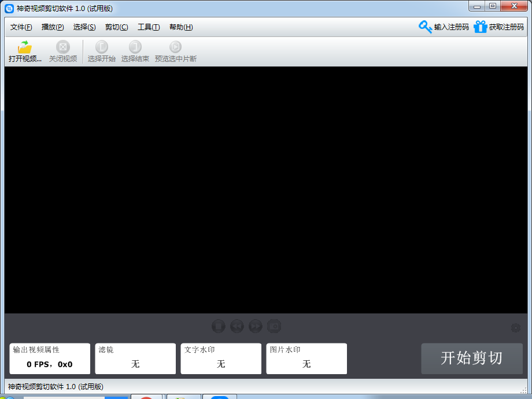Screen dimensions: 532x399
Task: Open the settings gear below the video
Action: click(515, 328)
